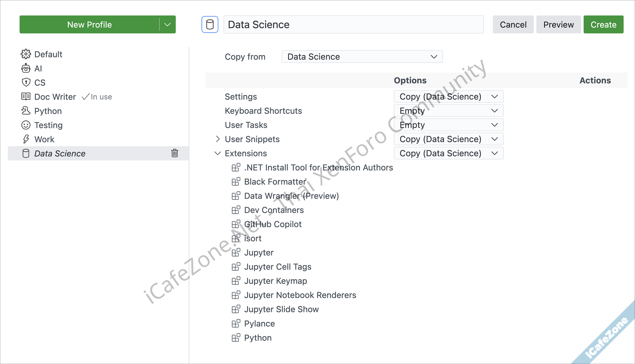Click the Testing profile smiley icon
Viewport: 635px width, 364px height.
click(26, 125)
